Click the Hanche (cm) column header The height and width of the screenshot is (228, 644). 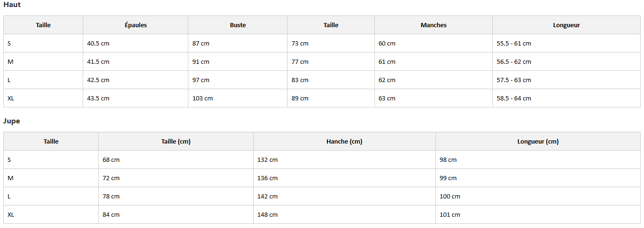click(344, 142)
